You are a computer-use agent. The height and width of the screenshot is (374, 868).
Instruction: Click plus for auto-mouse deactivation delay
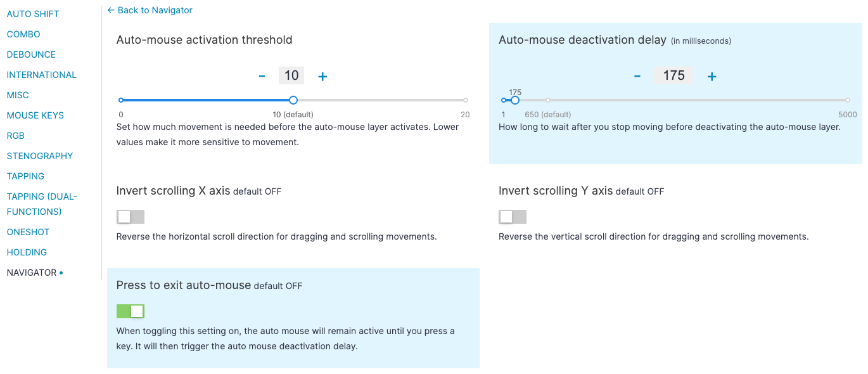pyautogui.click(x=712, y=76)
